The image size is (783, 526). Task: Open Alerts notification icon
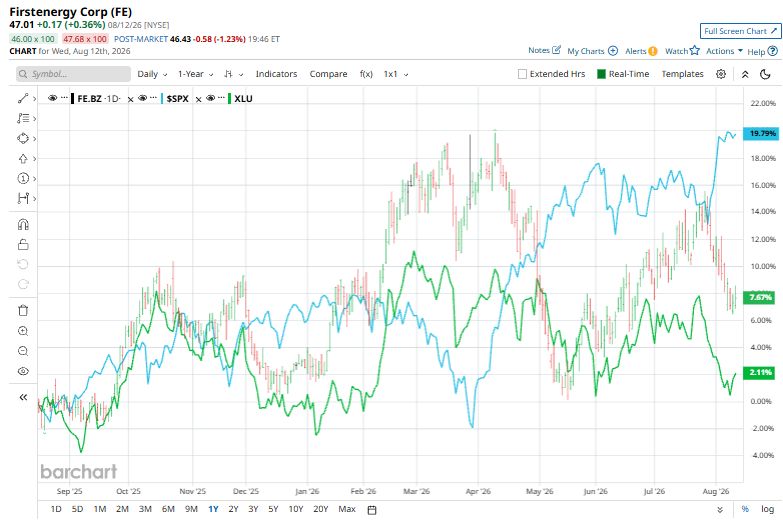click(x=653, y=51)
